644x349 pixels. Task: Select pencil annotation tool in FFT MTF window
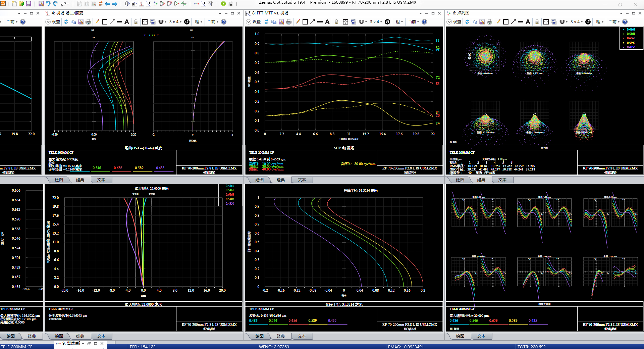pos(298,22)
